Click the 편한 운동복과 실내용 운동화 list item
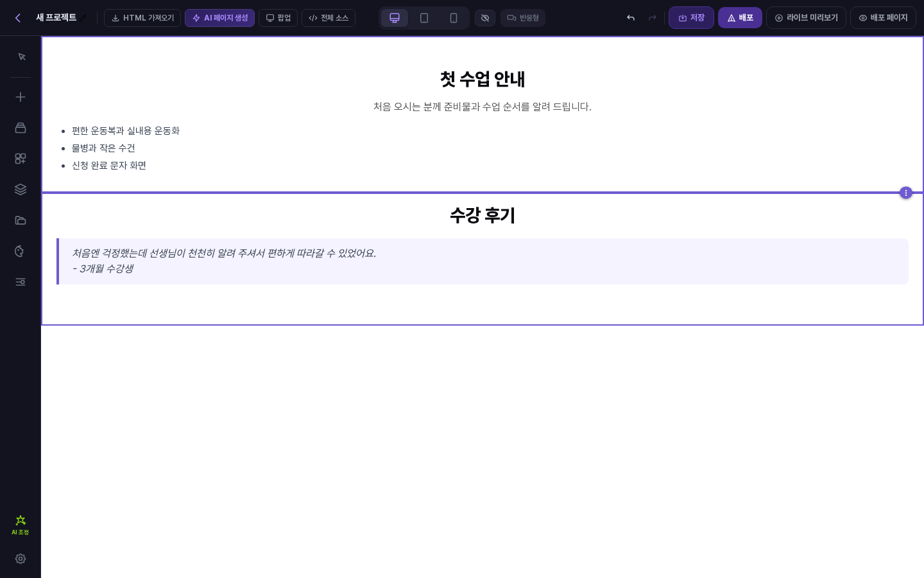Image resolution: width=924 pixels, height=578 pixels. (x=126, y=131)
